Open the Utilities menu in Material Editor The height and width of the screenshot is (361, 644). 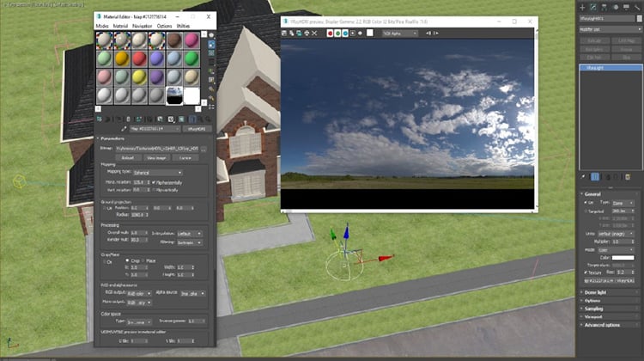tap(183, 26)
